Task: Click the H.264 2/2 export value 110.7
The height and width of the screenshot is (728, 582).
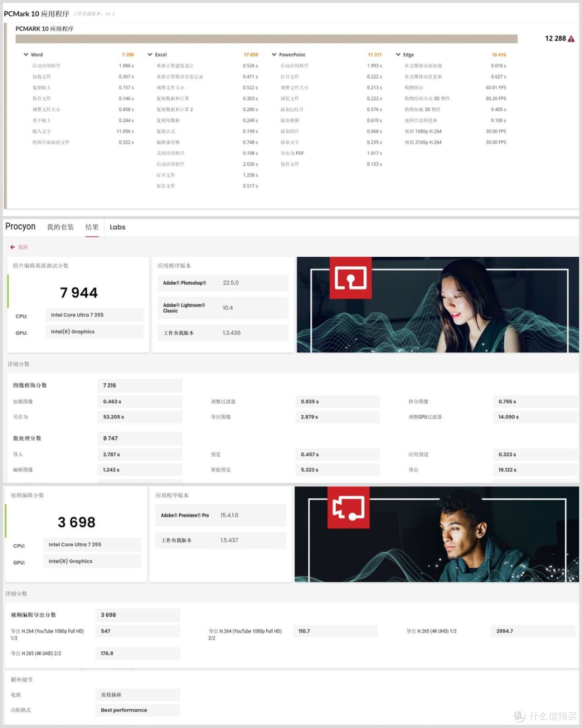Action: tap(335, 631)
